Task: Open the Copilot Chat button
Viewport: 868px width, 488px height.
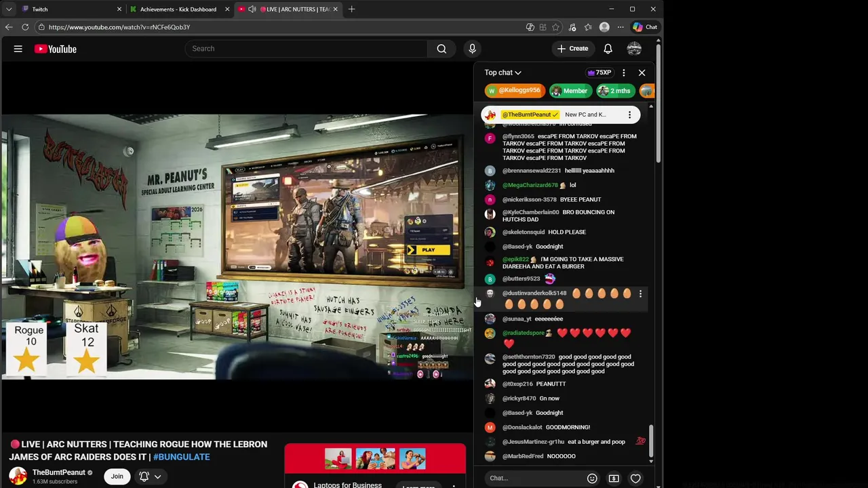Action: 645,27
